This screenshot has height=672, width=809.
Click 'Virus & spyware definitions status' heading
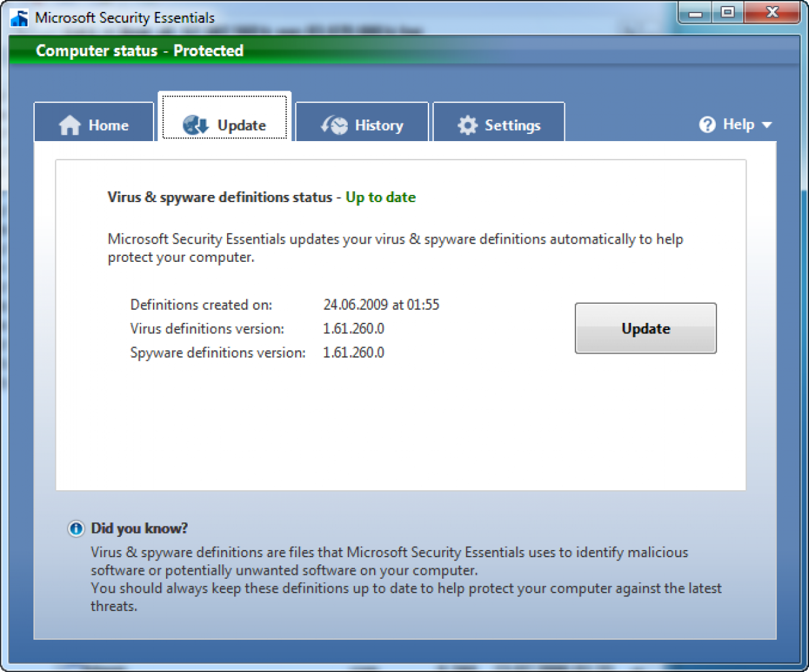pyautogui.click(x=220, y=198)
